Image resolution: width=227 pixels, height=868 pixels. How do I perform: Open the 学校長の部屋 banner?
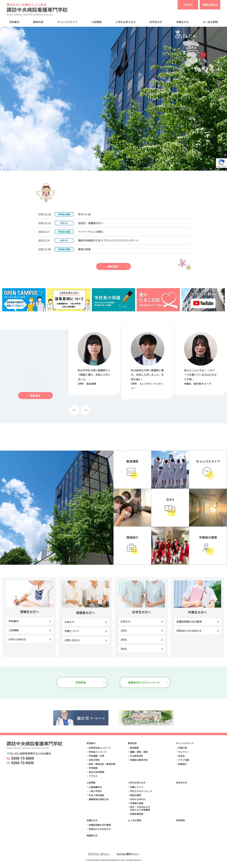[113, 300]
